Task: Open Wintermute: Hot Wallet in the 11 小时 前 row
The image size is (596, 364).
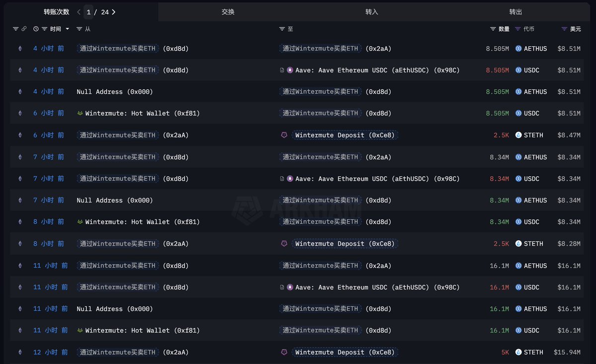Action: point(143,330)
